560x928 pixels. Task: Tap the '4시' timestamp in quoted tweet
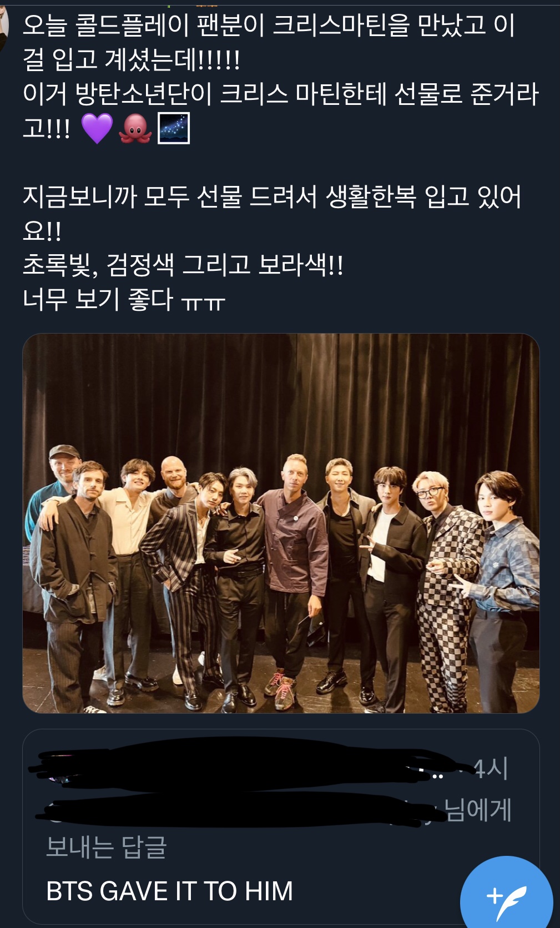(x=491, y=769)
